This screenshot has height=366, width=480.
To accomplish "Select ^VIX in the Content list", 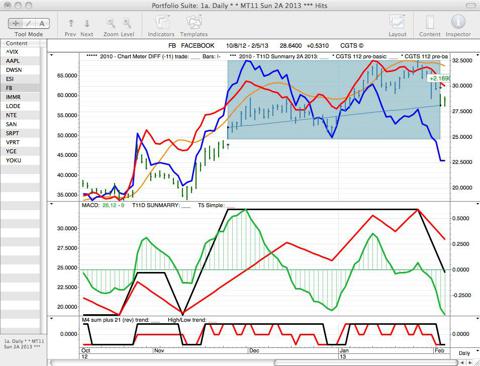I will [21, 52].
